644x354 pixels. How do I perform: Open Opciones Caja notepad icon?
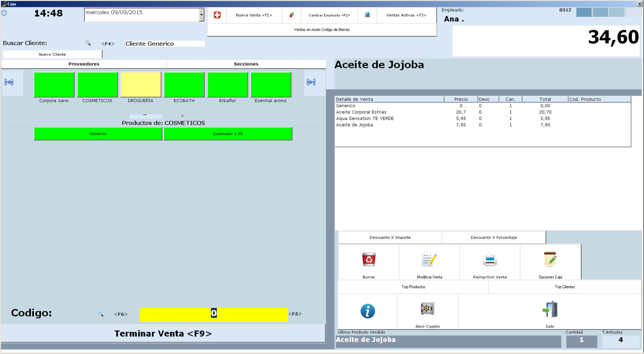(x=550, y=260)
